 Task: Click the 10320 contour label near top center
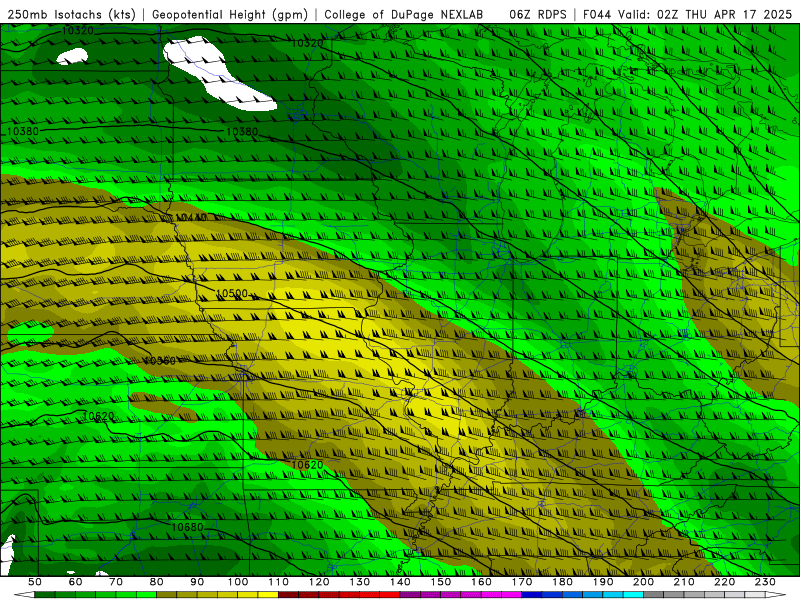tap(307, 43)
